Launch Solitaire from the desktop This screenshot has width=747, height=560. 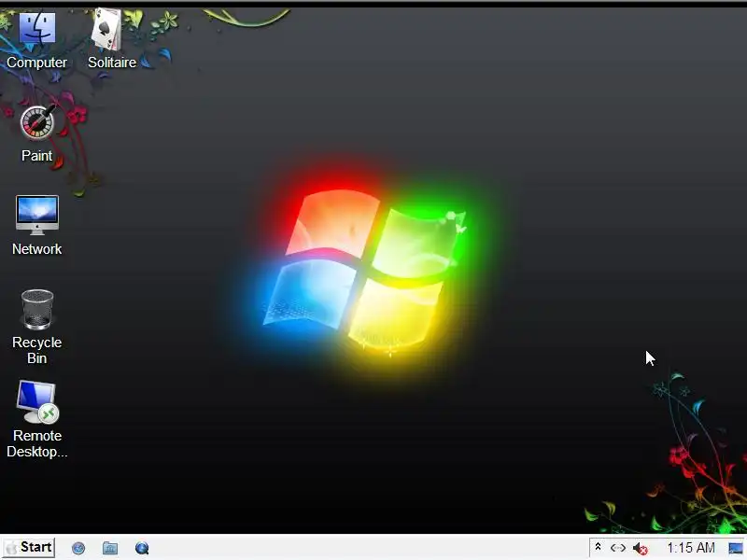pos(111,40)
